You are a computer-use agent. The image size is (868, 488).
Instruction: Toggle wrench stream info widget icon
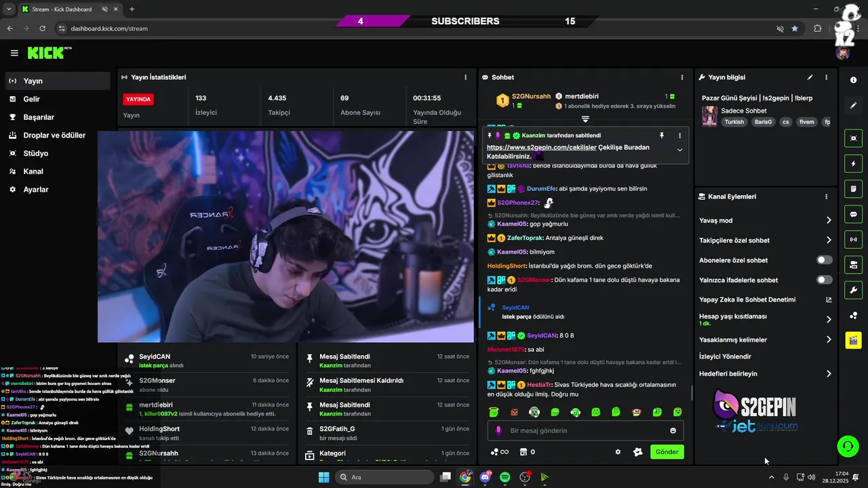853,290
